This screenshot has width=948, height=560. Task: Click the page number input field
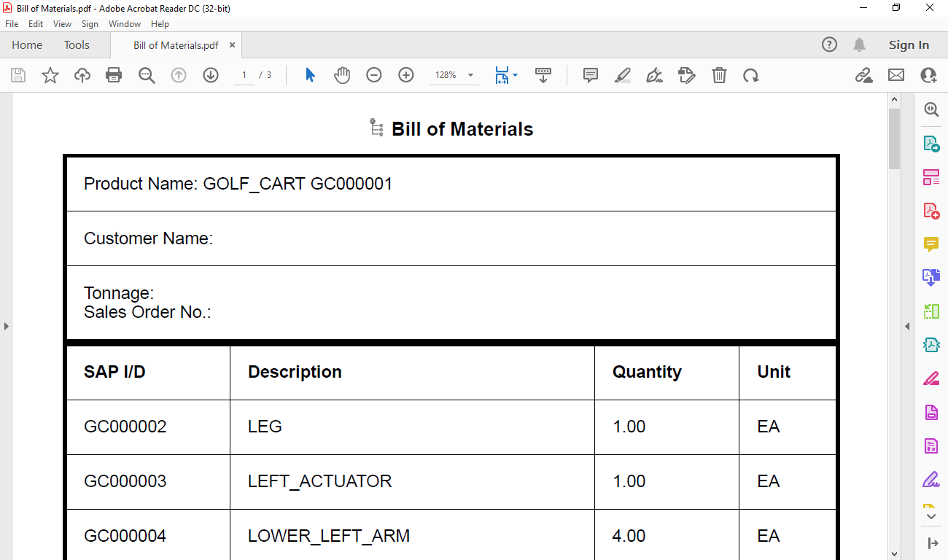(244, 75)
